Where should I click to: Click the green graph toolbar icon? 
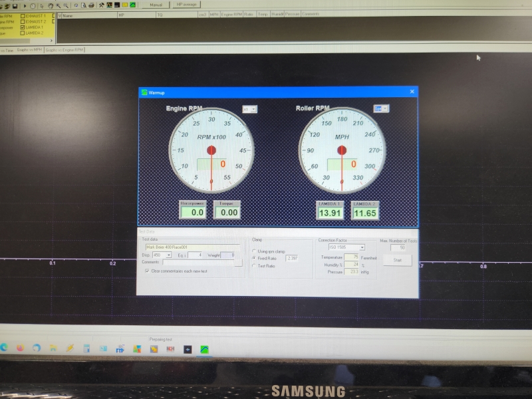pos(133,5)
